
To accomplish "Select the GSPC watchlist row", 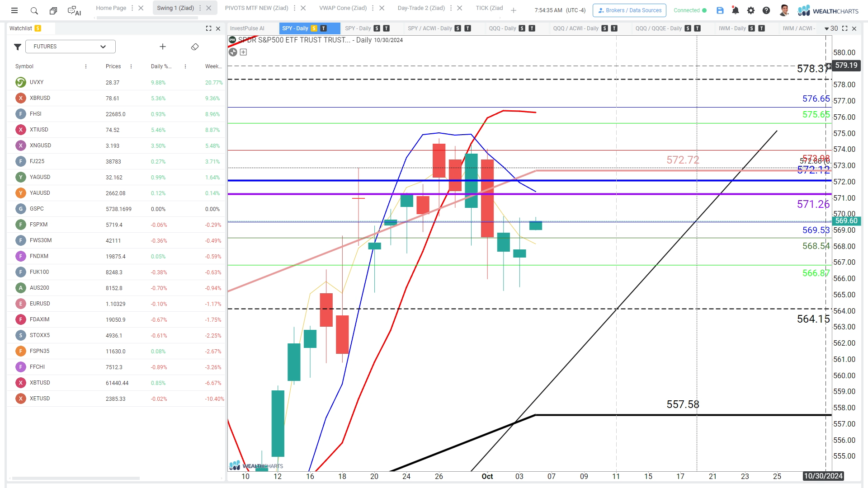I will point(116,209).
